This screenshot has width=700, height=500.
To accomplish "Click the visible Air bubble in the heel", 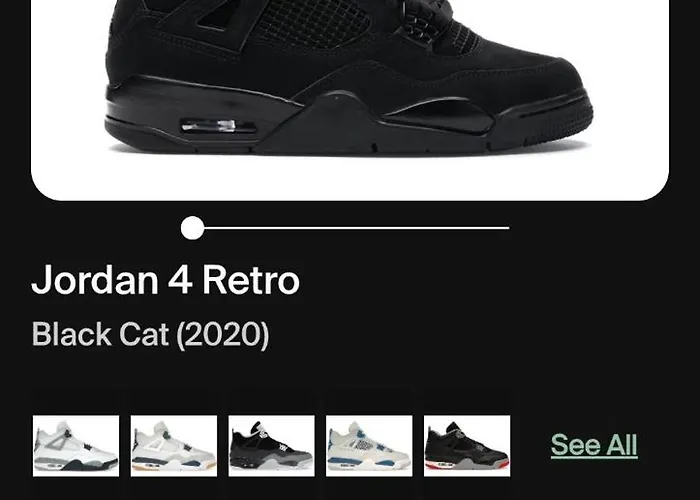I will point(218,126).
